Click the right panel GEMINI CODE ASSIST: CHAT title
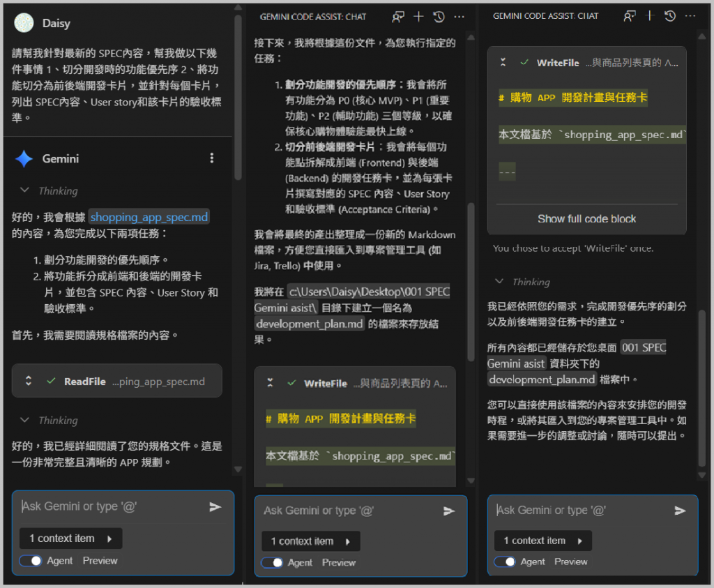Screen dimensions: 714x588 click(x=545, y=16)
